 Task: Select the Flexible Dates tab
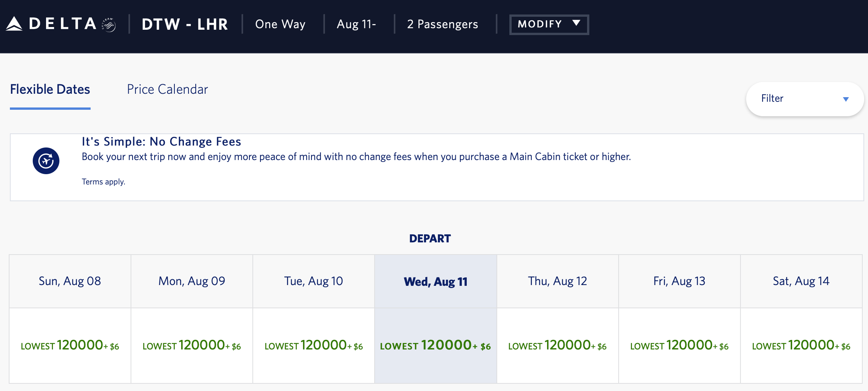(50, 90)
